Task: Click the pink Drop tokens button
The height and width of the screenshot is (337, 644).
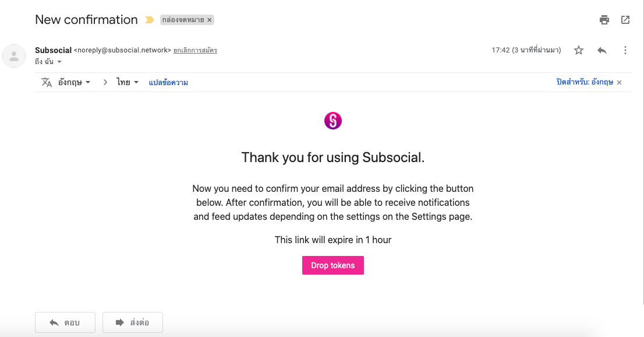Action: [x=333, y=265]
